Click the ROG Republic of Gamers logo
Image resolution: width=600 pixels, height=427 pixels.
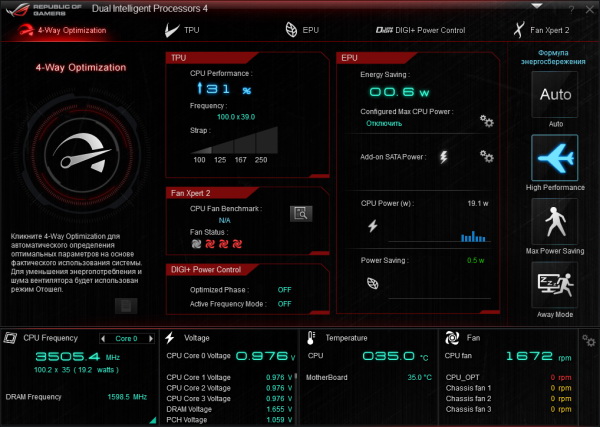point(44,10)
